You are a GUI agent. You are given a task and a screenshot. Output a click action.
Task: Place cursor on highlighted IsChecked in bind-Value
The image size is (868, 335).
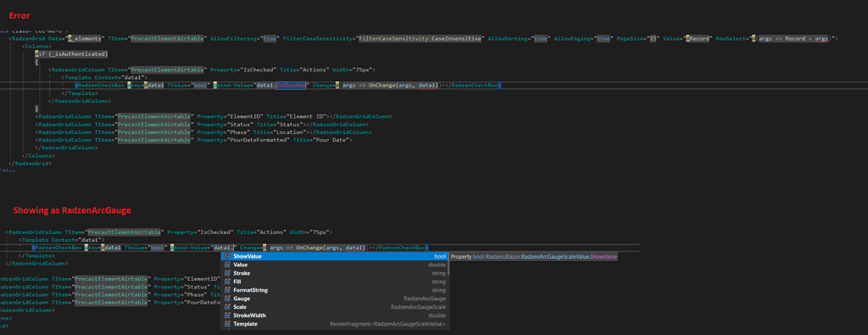(x=292, y=86)
